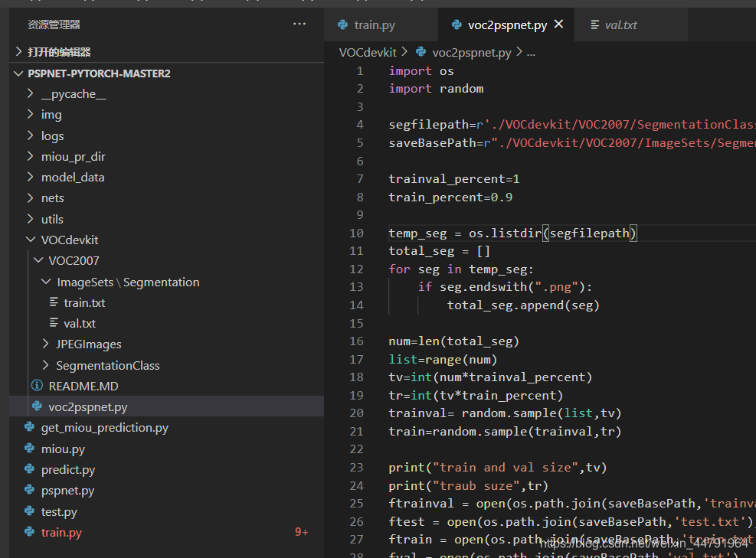Place cursor in 'trainval_percent=1' line
The image size is (756, 558).
(x=453, y=179)
